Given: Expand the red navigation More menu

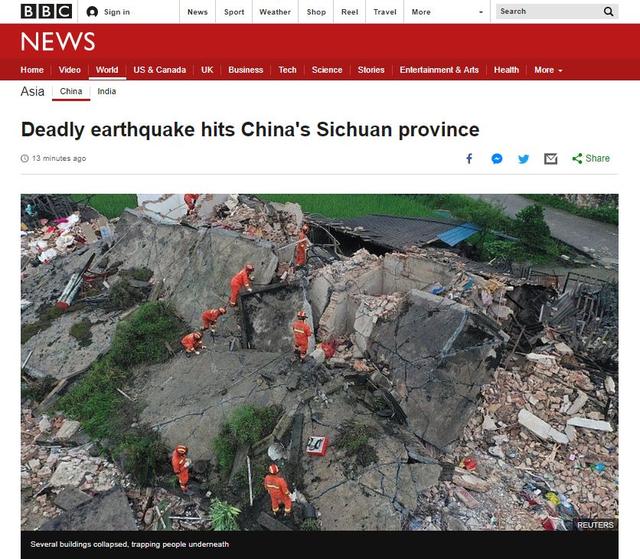Looking at the screenshot, I should click(548, 70).
